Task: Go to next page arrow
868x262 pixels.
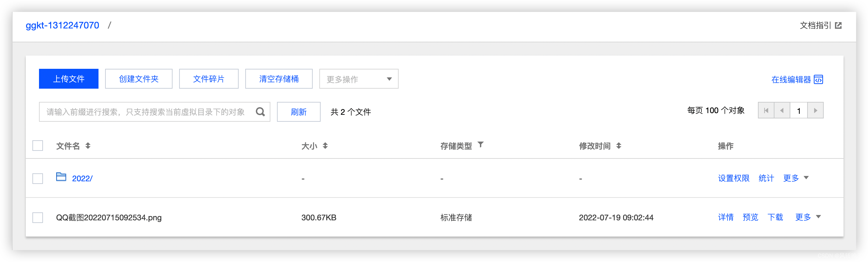Action: point(815,110)
